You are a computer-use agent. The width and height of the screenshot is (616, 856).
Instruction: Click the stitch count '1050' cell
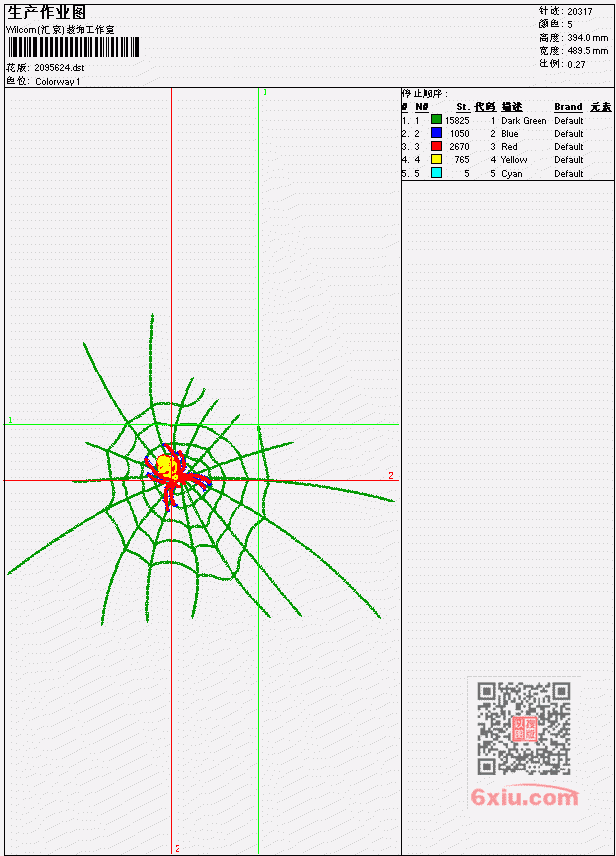click(x=459, y=134)
